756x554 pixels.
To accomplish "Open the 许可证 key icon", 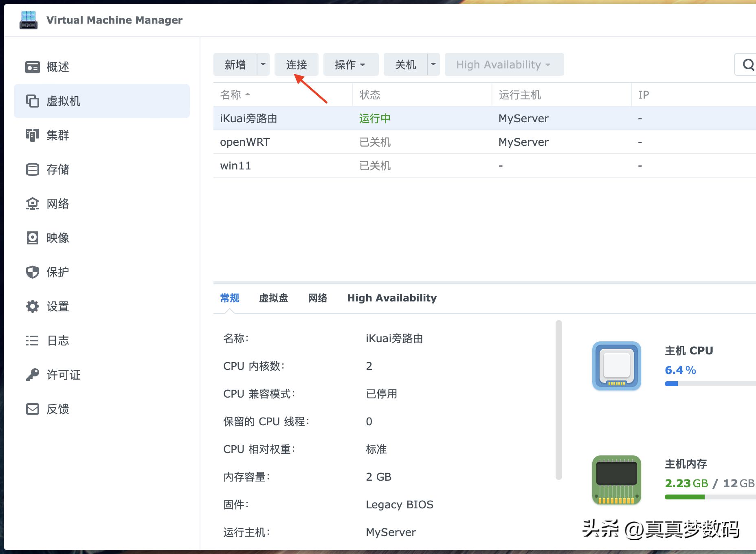I will coord(33,375).
